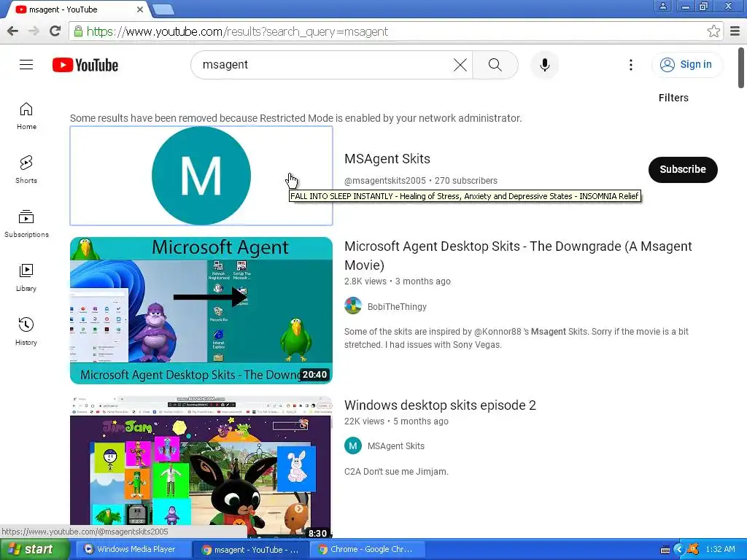Open Shorts in YouTube sidebar
The height and width of the screenshot is (560, 747).
[26, 170]
